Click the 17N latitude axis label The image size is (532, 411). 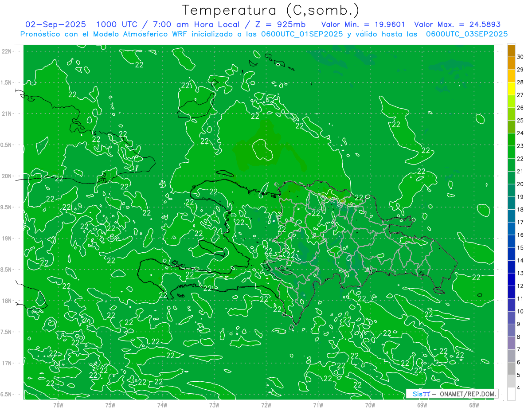tap(8, 363)
